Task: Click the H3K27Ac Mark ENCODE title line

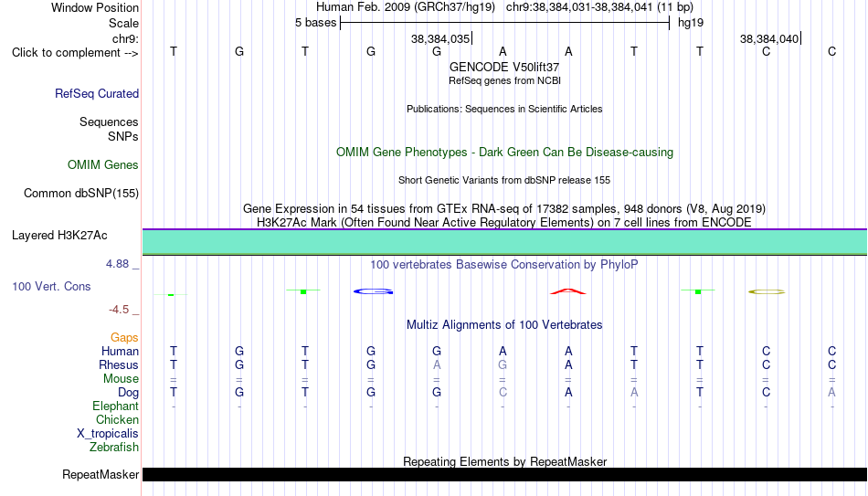Action: [504, 223]
